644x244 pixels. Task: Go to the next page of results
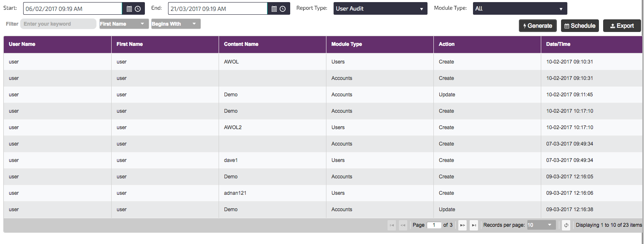point(462,225)
